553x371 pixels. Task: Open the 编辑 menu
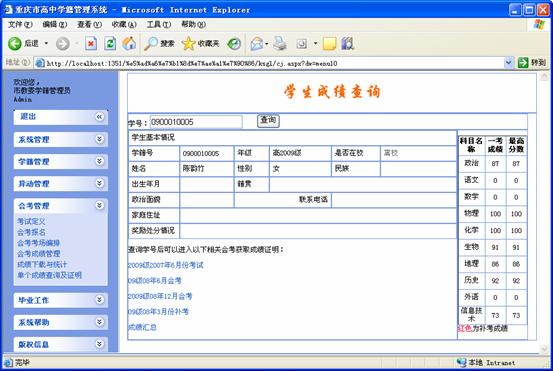[x=55, y=24]
